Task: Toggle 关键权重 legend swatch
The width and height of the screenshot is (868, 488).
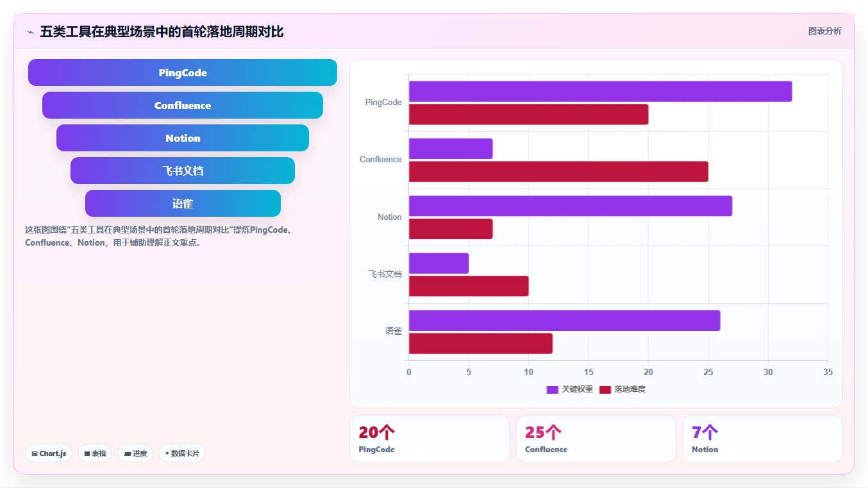Action: pyautogui.click(x=552, y=389)
